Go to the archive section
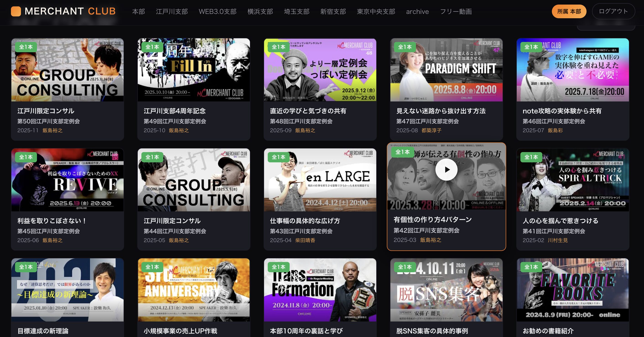644x337 pixels. click(x=417, y=11)
